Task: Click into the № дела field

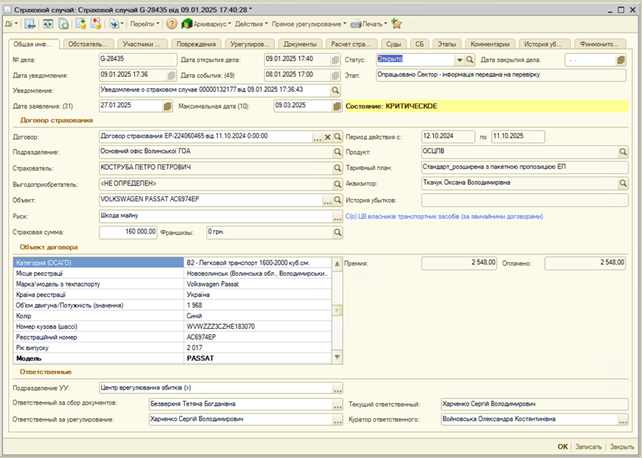Action: [138, 60]
